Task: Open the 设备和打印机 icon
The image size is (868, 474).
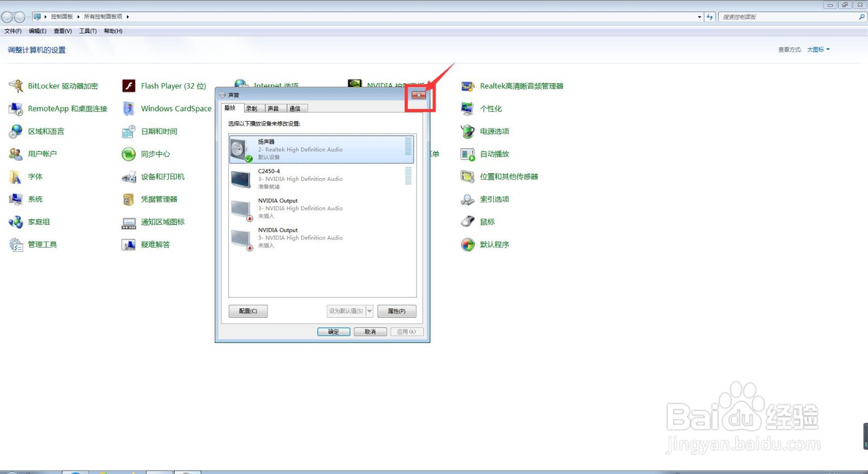Action: tap(129, 176)
